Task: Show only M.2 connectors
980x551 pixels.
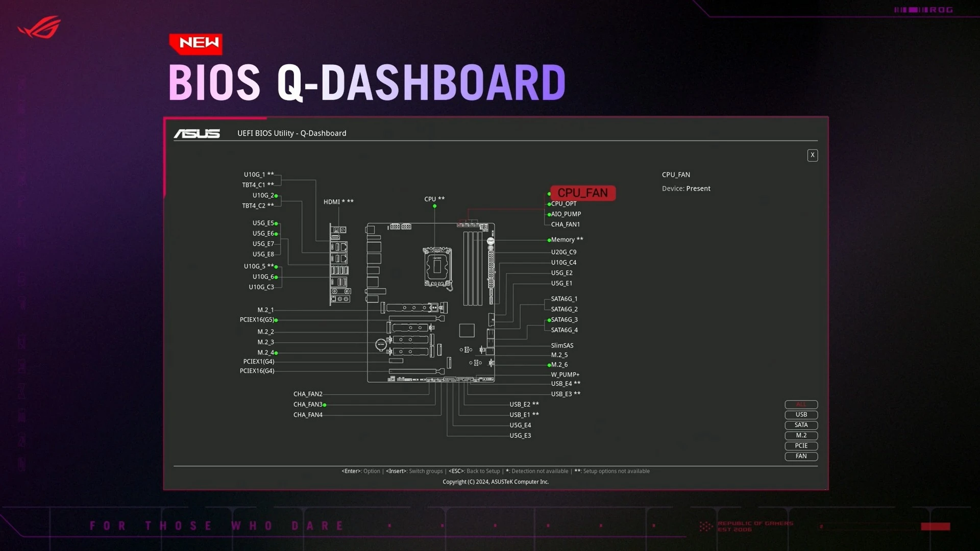Action: [x=801, y=436]
